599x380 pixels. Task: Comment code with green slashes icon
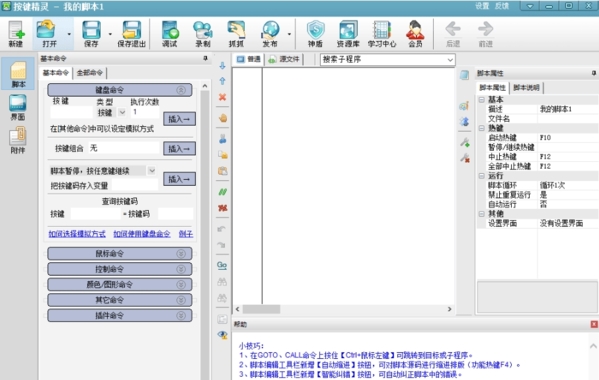(x=223, y=192)
